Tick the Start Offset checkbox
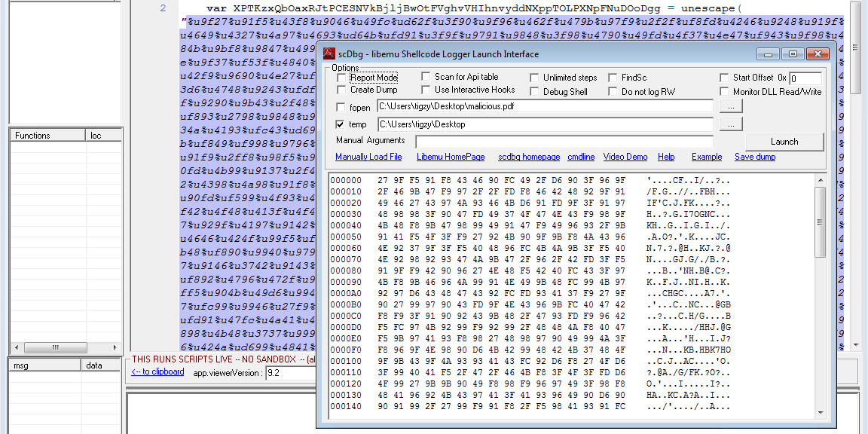 coord(724,78)
